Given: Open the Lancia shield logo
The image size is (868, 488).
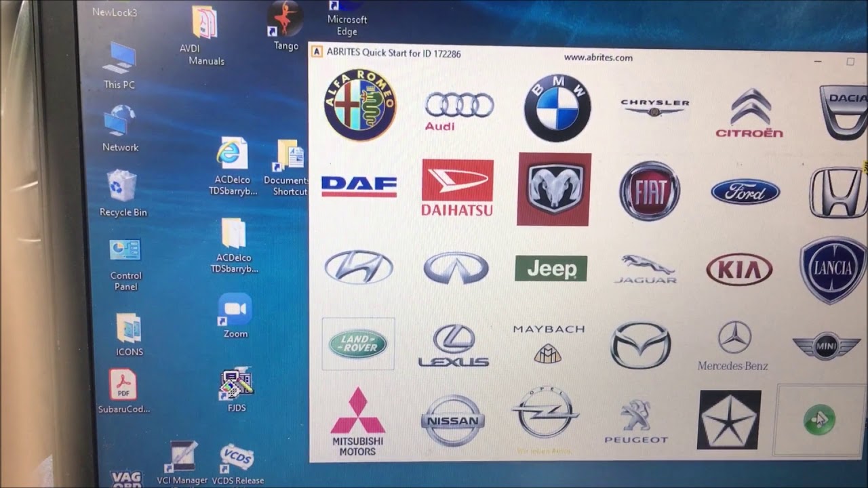Looking at the screenshot, I should [833, 270].
